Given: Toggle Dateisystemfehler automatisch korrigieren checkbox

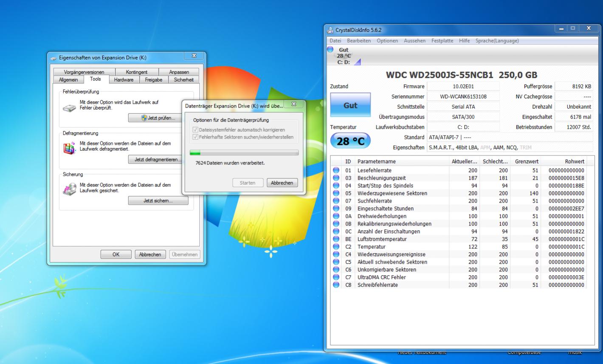Looking at the screenshot, I should [195, 130].
